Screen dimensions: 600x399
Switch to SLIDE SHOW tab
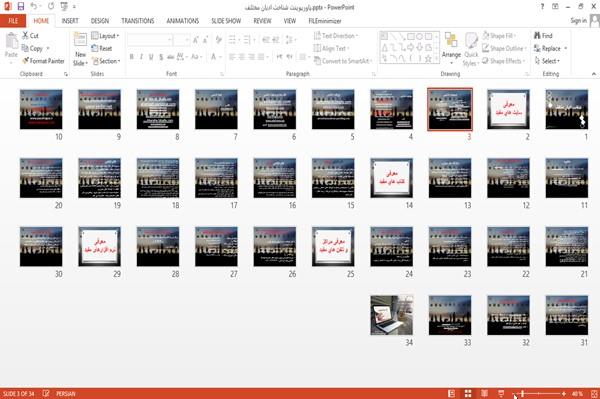coord(226,21)
